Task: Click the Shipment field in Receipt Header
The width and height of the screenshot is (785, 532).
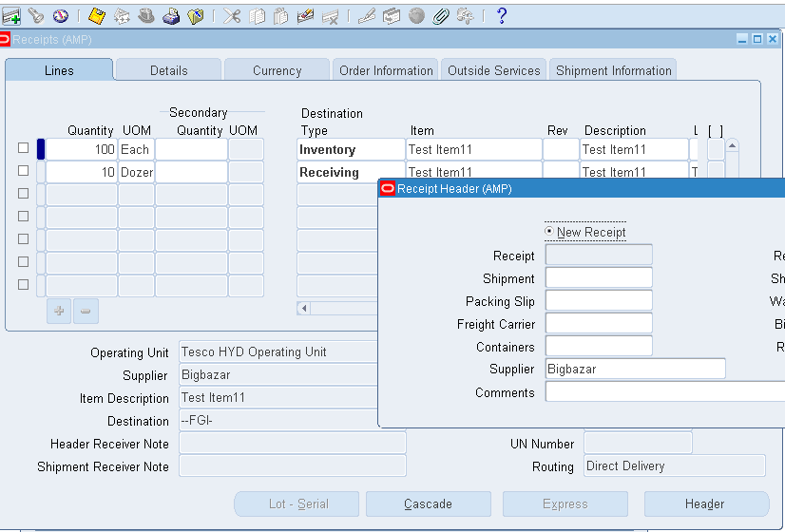Action: click(x=599, y=277)
